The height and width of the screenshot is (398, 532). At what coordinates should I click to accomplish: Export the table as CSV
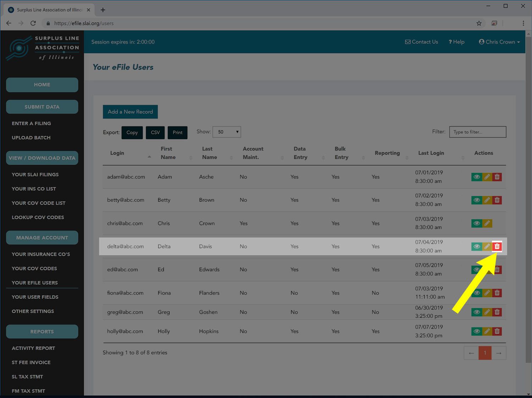(155, 132)
